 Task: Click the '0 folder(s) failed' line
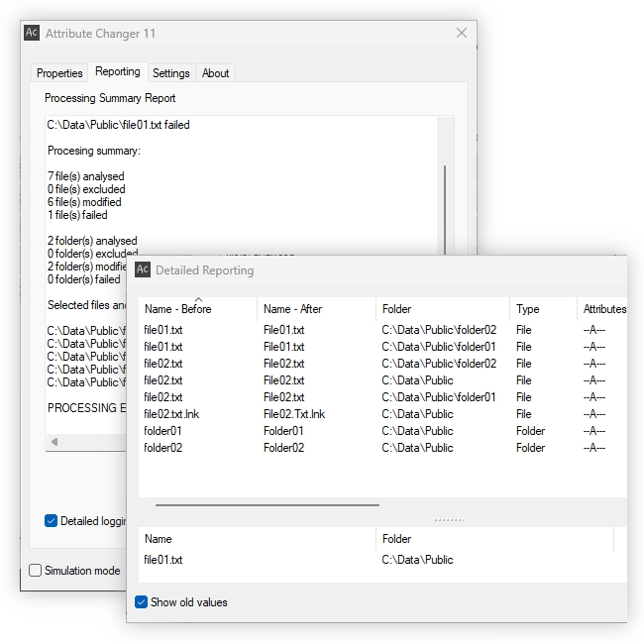(84, 279)
